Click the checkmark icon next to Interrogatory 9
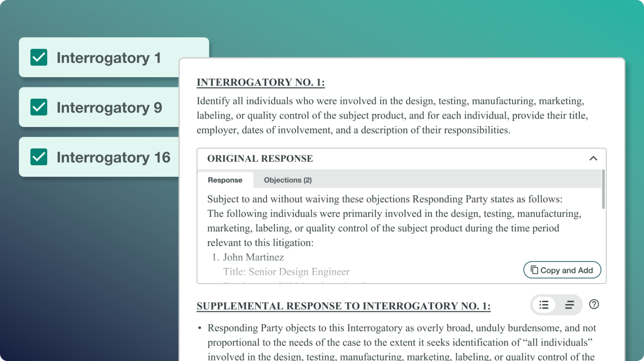 39,107
